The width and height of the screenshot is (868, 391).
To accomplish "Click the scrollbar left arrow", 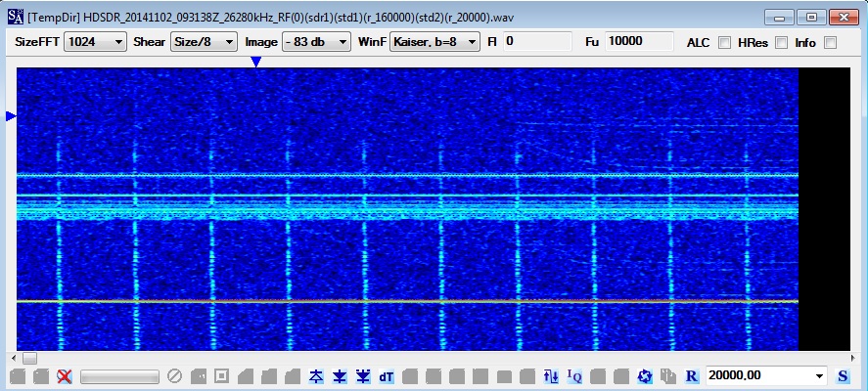I will pyautogui.click(x=14, y=358).
